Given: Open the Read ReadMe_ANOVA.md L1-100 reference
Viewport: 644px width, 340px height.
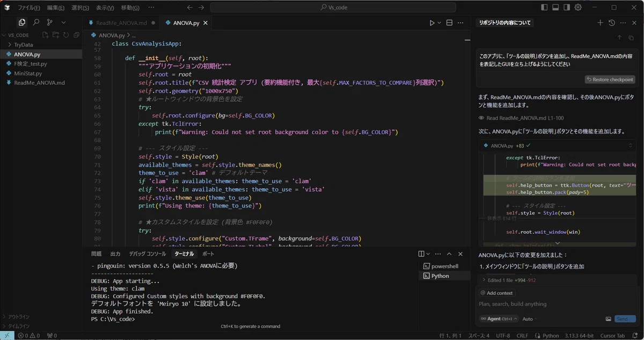Looking at the screenshot, I should [x=521, y=118].
